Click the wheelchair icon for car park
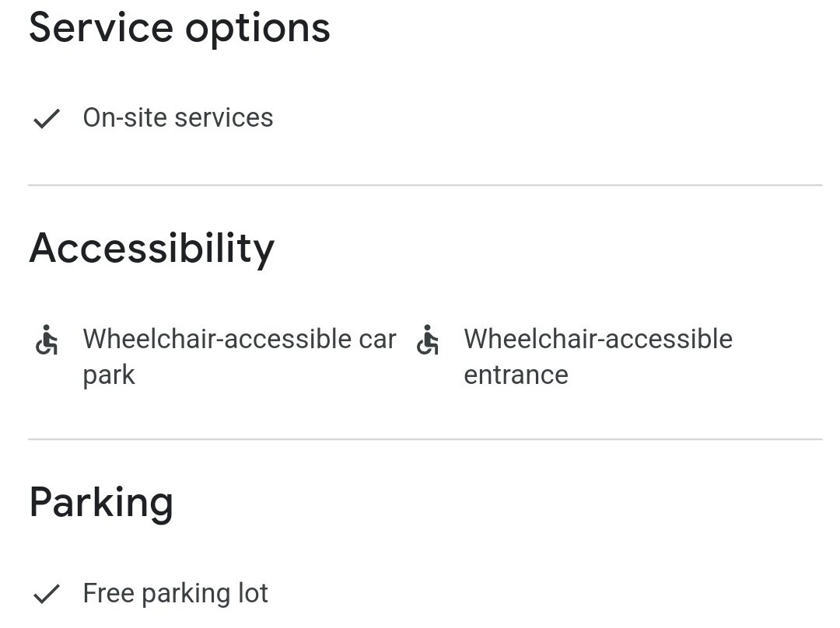The width and height of the screenshot is (840, 628). [47, 340]
